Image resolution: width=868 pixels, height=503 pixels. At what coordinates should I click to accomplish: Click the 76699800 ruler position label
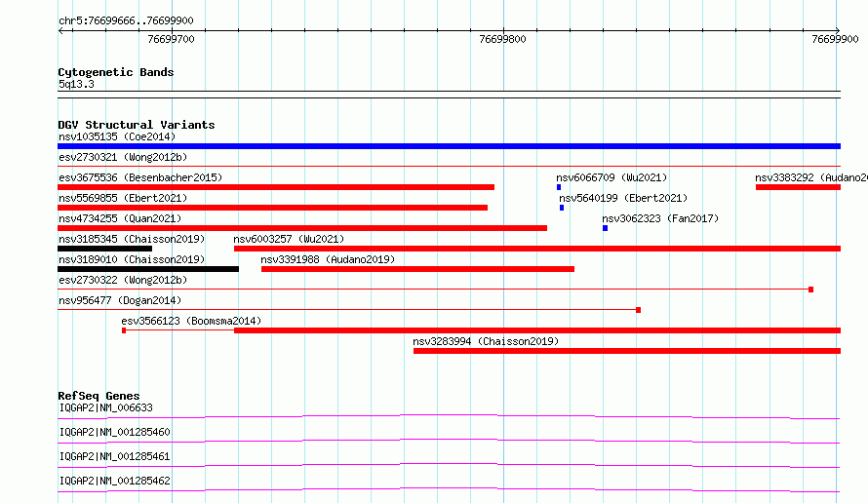click(502, 39)
